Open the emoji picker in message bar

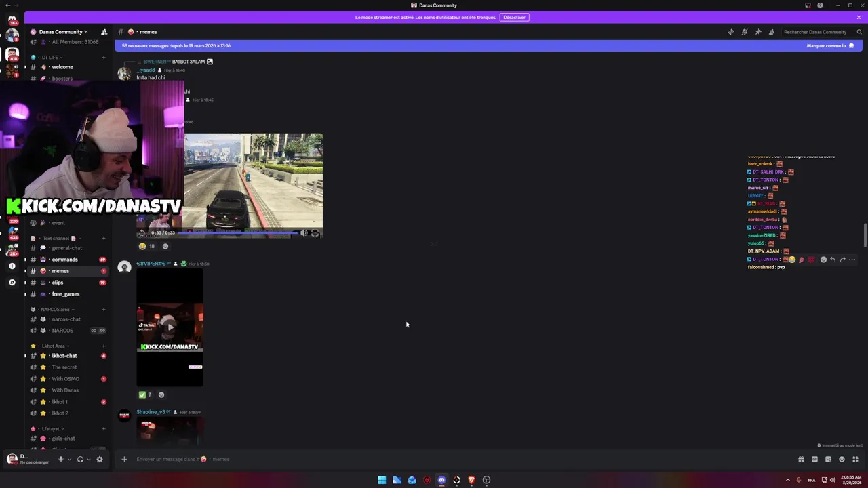click(x=842, y=459)
